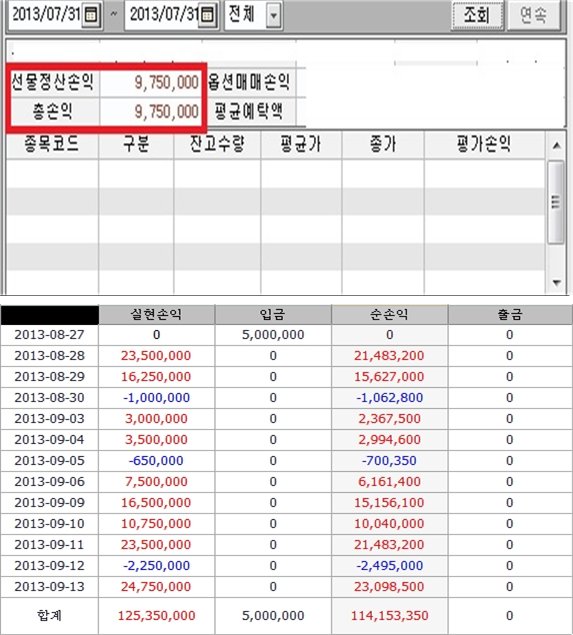
Task: Grab the vertical scrollbar thumb
Action: [x=556, y=202]
